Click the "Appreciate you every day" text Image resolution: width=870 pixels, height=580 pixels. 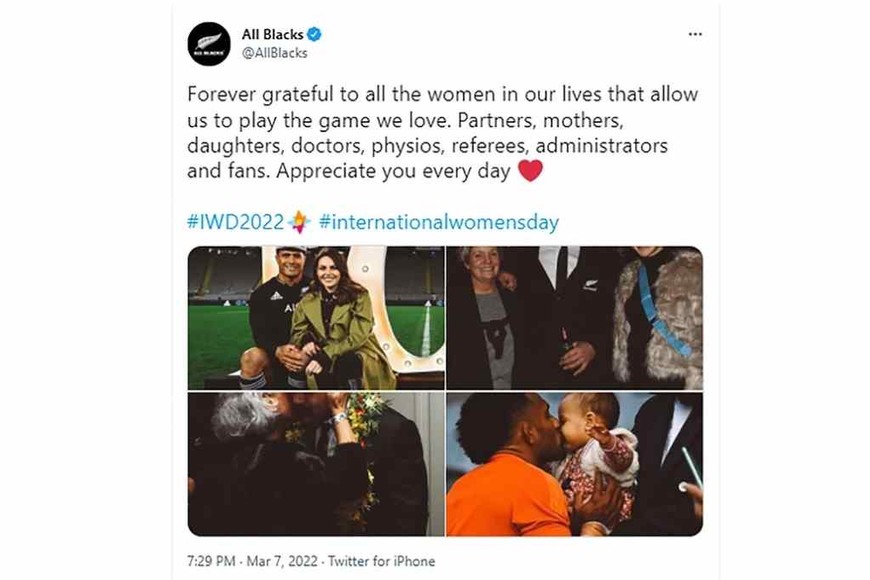point(393,171)
